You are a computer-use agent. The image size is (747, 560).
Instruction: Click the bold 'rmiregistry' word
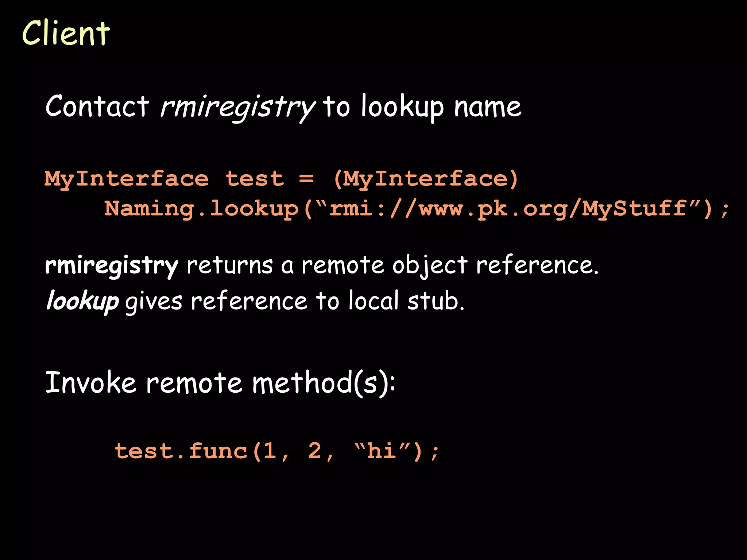click(112, 265)
